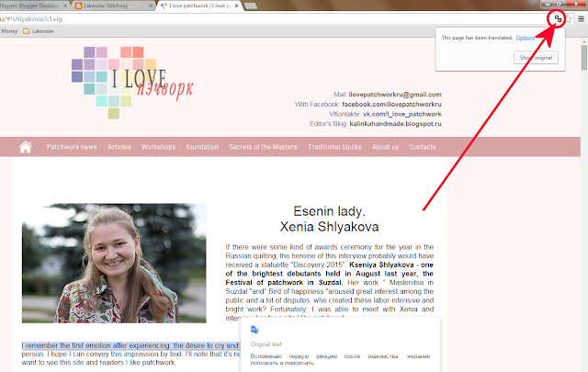
Task: Open the Chrome menu hamburger icon
Action: 581,18
